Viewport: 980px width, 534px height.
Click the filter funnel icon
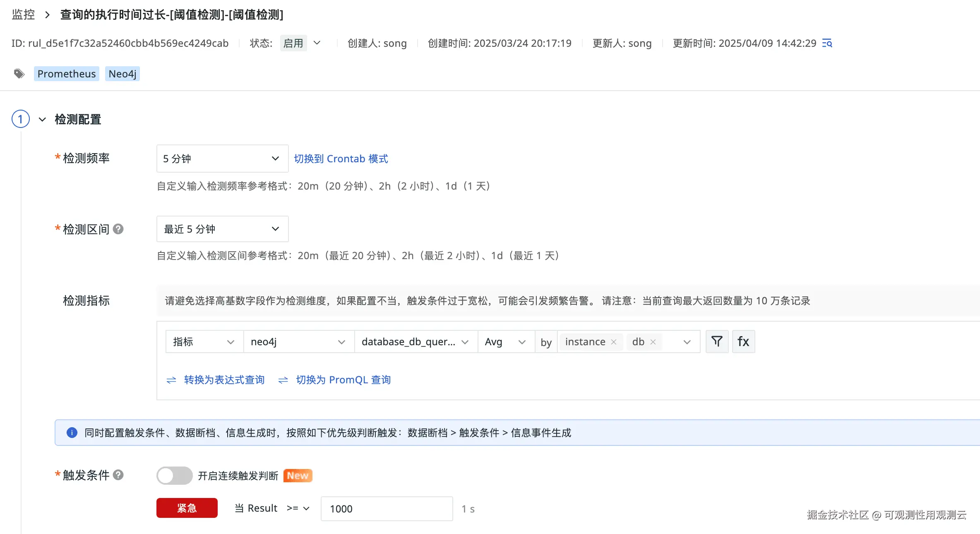tap(717, 342)
